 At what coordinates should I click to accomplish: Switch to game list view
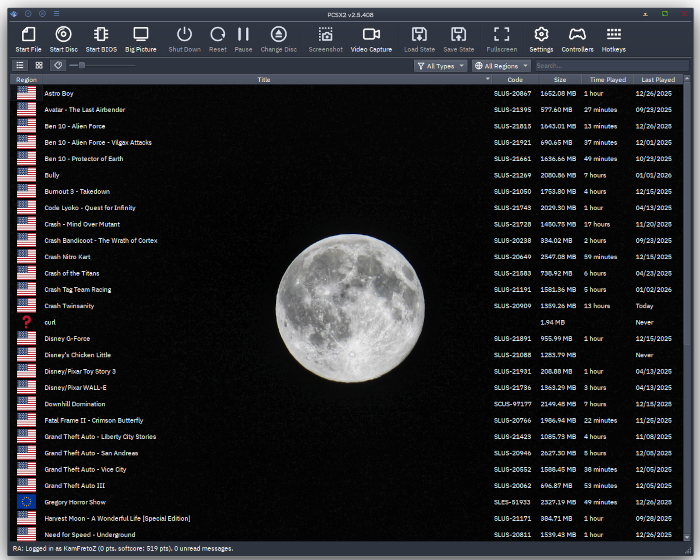coord(20,65)
